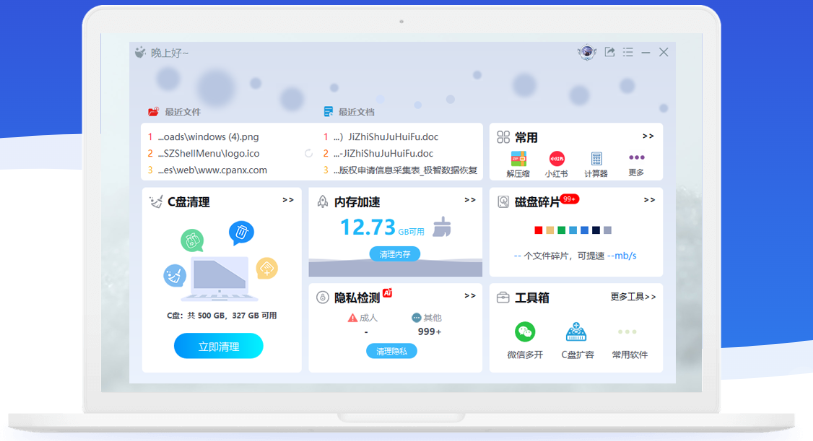Viewport: 813px width, 441px height.
Task: Click the blue broom bubble in C盘清理
Action: [175, 275]
